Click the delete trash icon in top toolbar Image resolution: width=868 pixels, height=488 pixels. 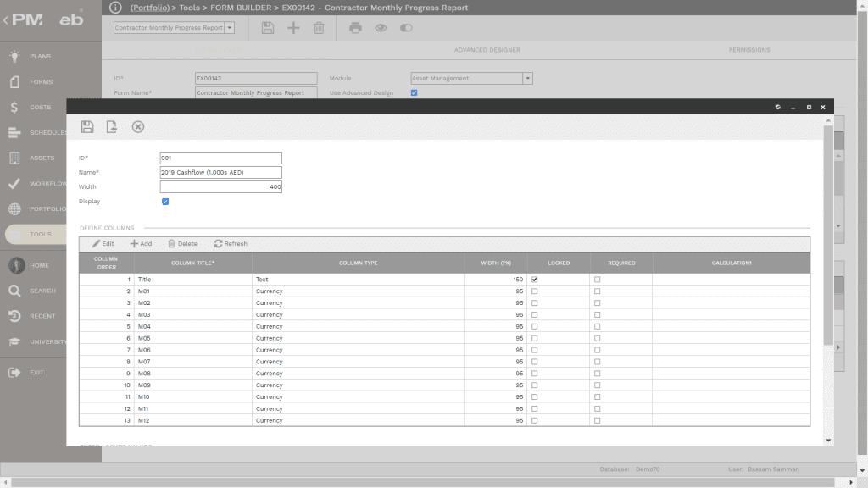[x=319, y=28]
